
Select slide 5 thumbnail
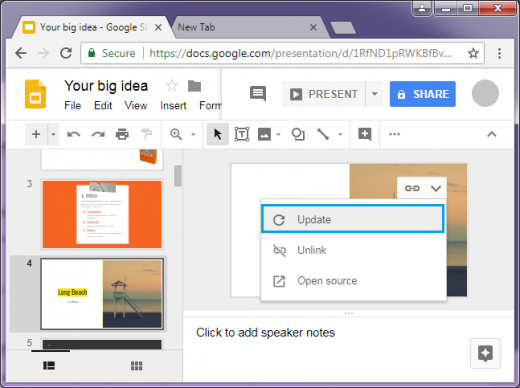[x=102, y=344]
